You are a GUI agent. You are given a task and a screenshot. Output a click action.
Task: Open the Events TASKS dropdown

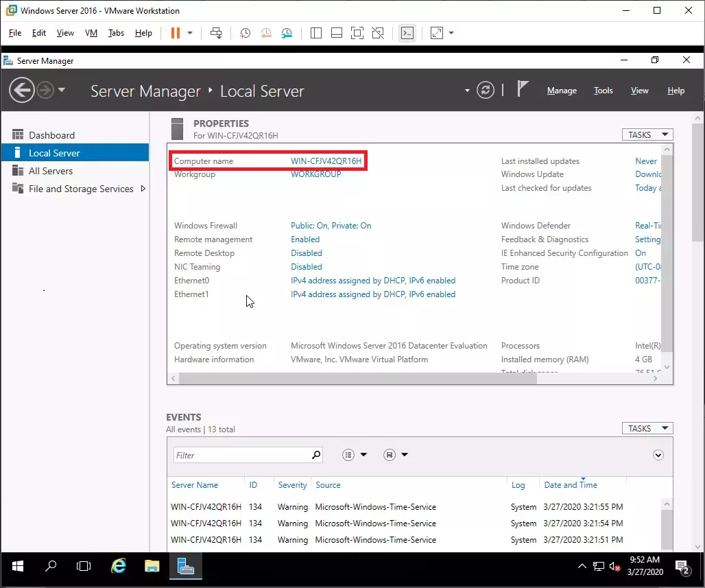click(x=647, y=428)
